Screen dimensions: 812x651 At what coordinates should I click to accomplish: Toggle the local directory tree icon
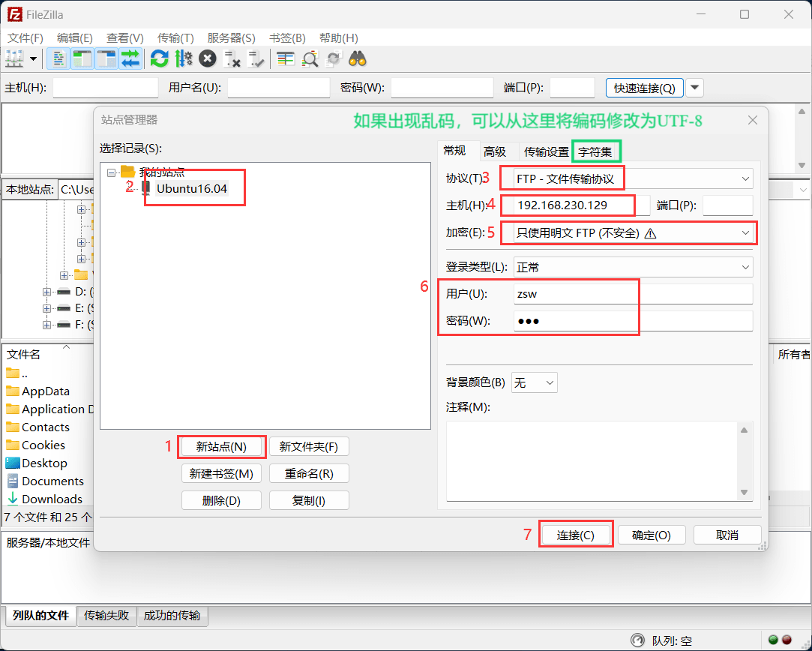82,58
